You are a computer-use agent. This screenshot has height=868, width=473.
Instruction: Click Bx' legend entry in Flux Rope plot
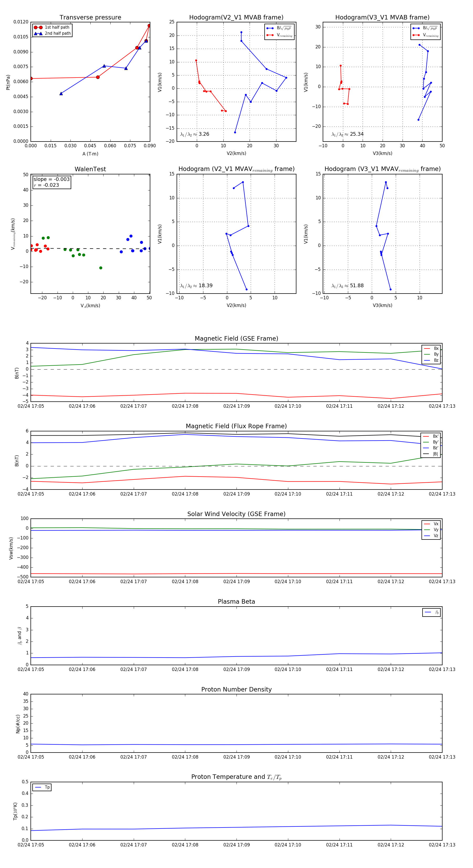431,436
